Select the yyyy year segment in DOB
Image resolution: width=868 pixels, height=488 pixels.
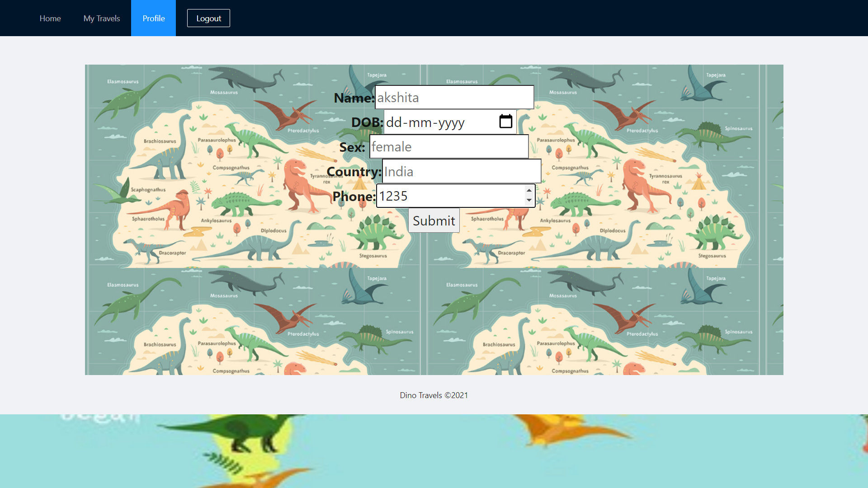[x=451, y=122]
